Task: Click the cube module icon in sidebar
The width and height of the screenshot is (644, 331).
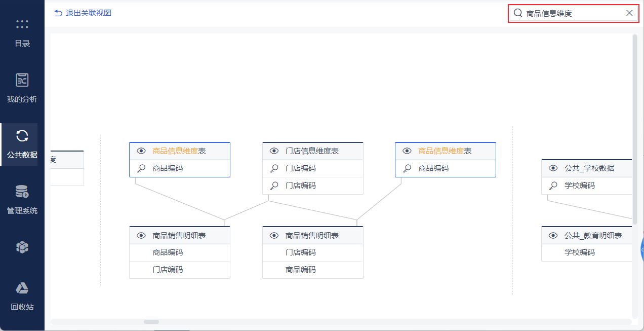Action: tap(22, 247)
